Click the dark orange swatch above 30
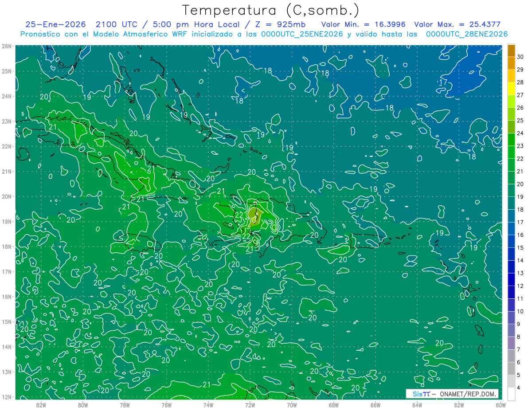This screenshot has width=532, height=411. tap(511, 51)
